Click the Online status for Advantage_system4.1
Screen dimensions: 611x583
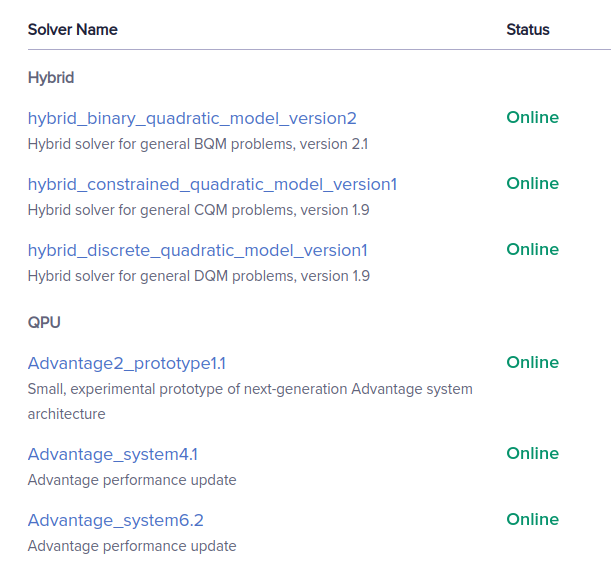(532, 453)
